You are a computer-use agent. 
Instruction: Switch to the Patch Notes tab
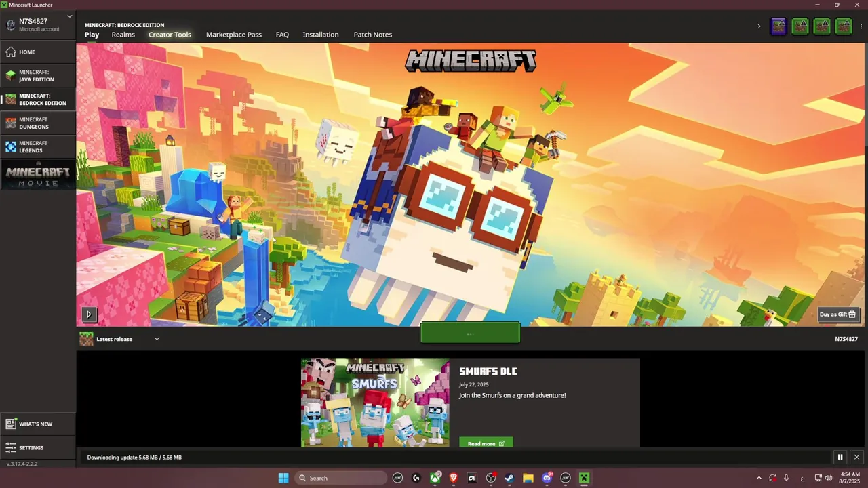(373, 35)
